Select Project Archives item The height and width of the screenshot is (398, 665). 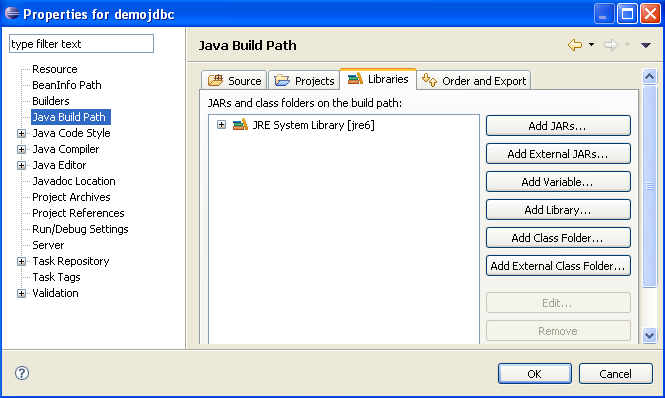pos(71,197)
